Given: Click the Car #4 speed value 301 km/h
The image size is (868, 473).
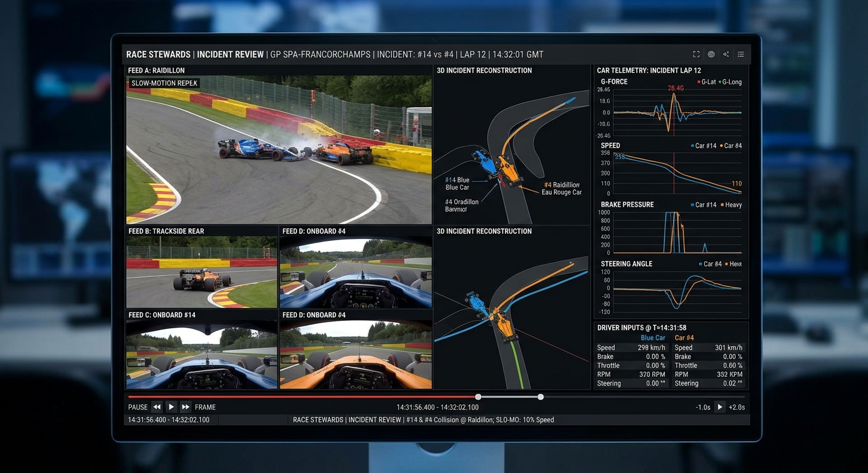Looking at the screenshot, I should coord(730,348).
